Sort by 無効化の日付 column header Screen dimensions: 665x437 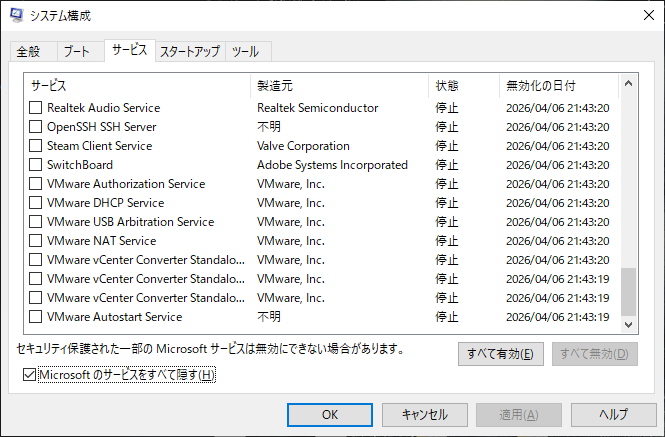click(559, 86)
